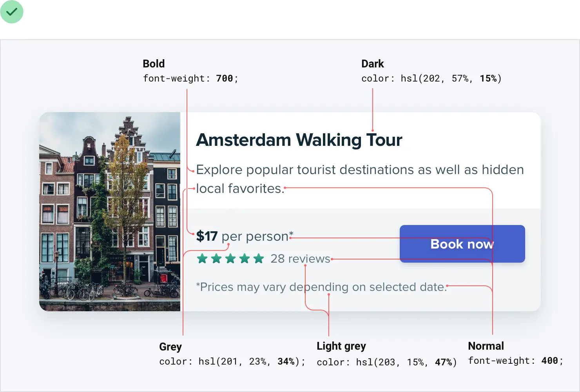The width and height of the screenshot is (580, 392).
Task: Click the Dark annotation label
Action: [372, 64]
